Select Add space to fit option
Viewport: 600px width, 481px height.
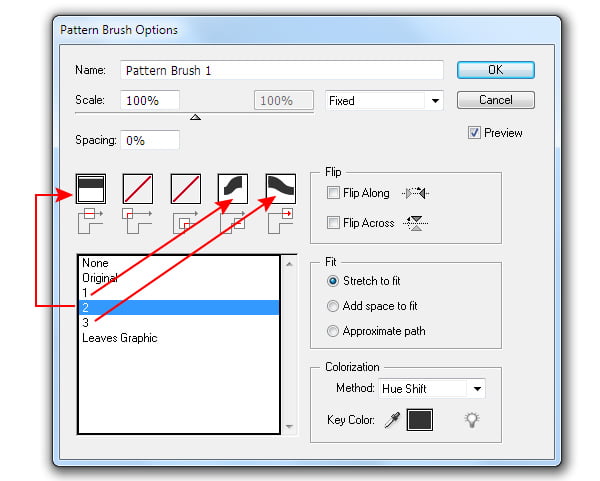click(333, 306)
